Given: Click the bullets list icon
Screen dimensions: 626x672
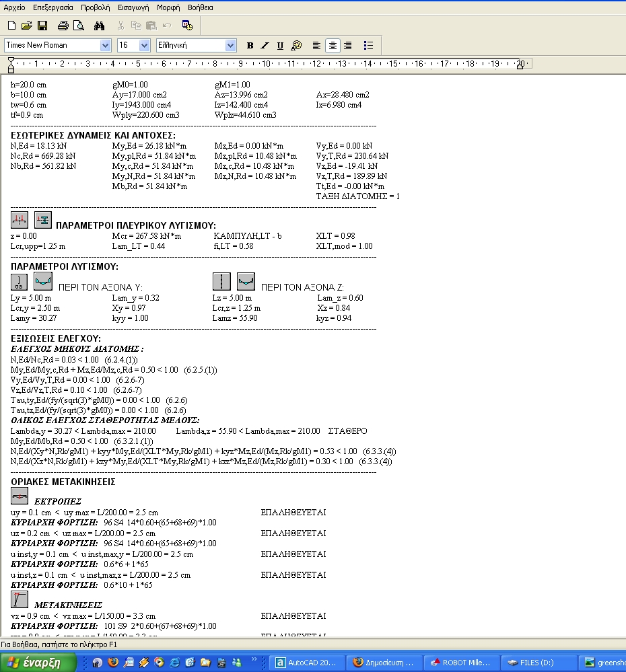Looking at the screenshot, I should [x=368, y=46].
